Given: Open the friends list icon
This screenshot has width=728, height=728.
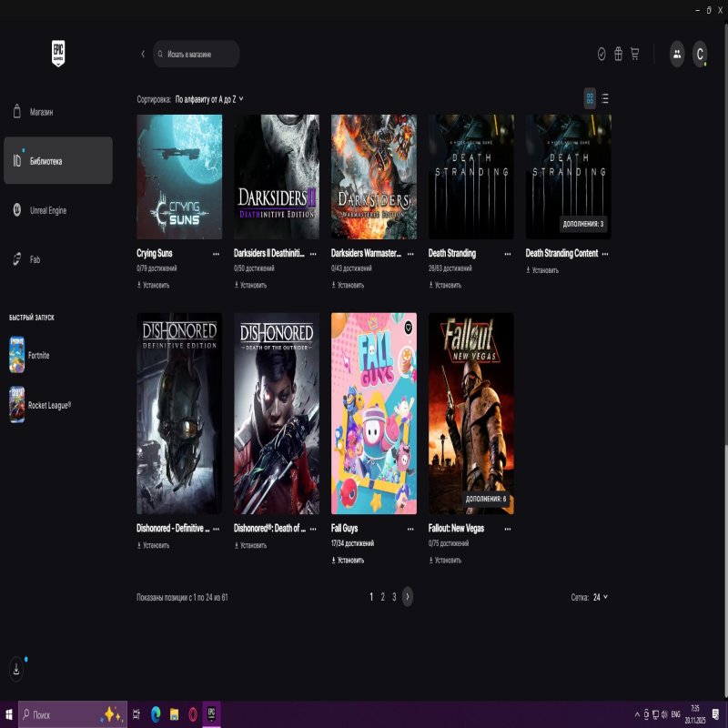Looking at the screenshot, I should tap(677, 54).
